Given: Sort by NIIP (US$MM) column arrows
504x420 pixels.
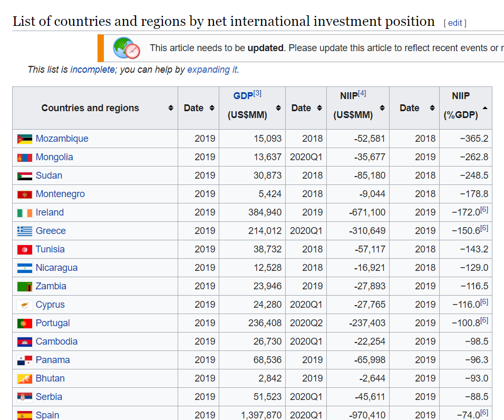Looking at the screenshot, I should click(x=382, y=108).
